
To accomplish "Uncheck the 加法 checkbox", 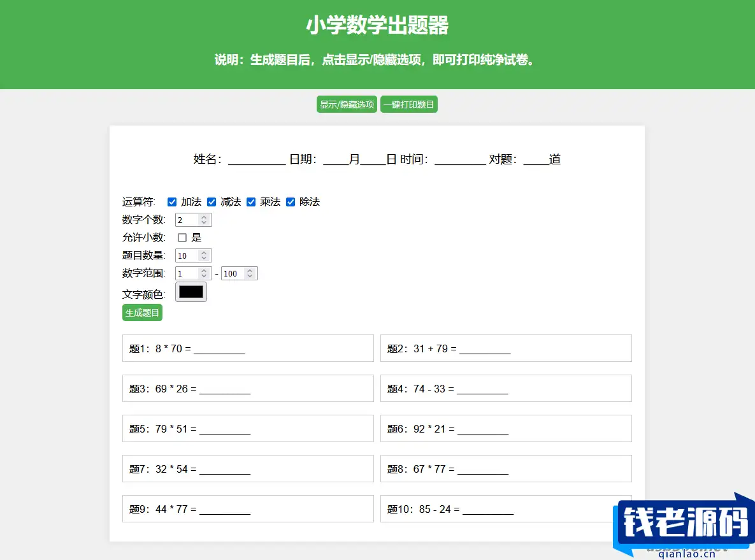I will pyautogui.click(x=172, y=202).
